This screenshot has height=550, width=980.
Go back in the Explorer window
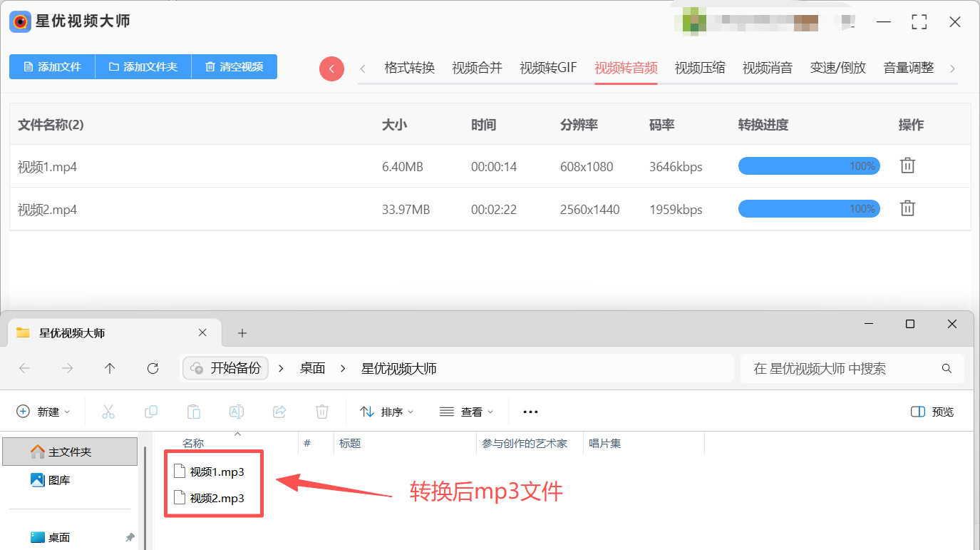[x=24, y=368]
